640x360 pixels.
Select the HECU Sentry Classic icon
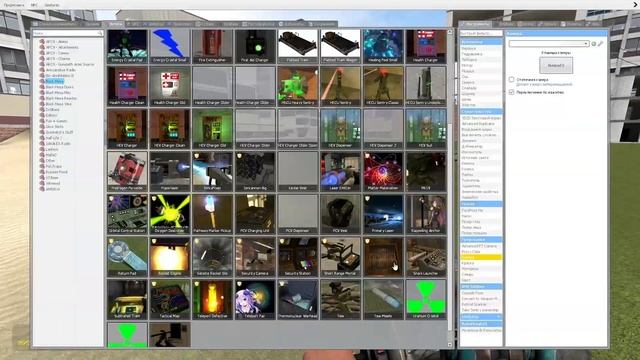pos(383,87)
